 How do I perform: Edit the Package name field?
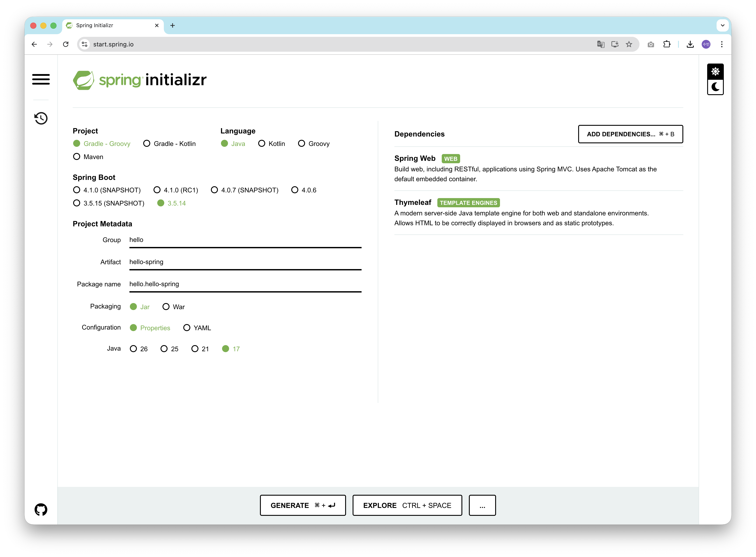coord(245,284)
